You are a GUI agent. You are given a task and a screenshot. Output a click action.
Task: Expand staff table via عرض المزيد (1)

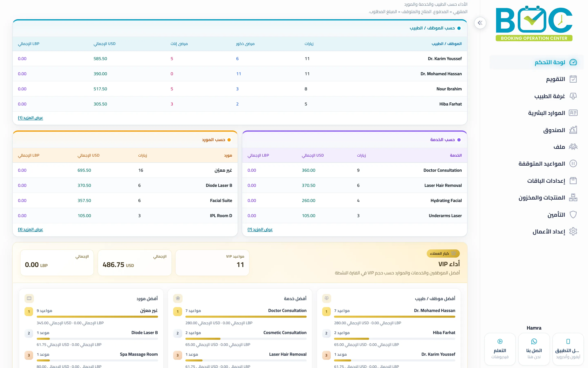(x=30, y=118)
